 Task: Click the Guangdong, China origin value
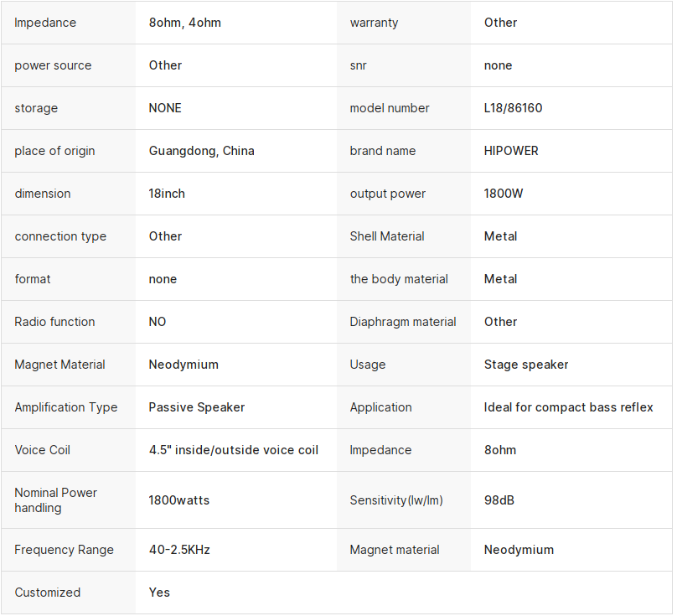pos(201,151)
